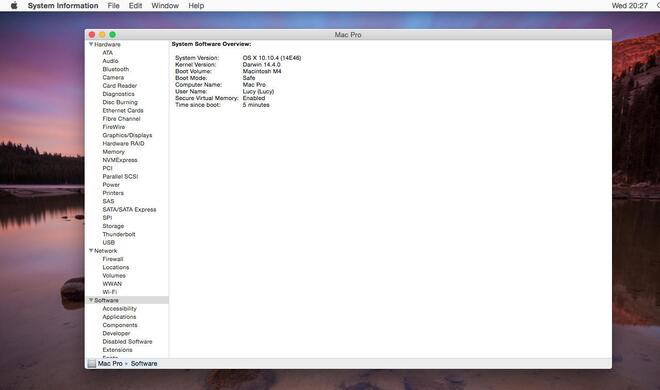Select the Software category row
The width and height of the screenshot is (660, 390).
coord(127,300)
